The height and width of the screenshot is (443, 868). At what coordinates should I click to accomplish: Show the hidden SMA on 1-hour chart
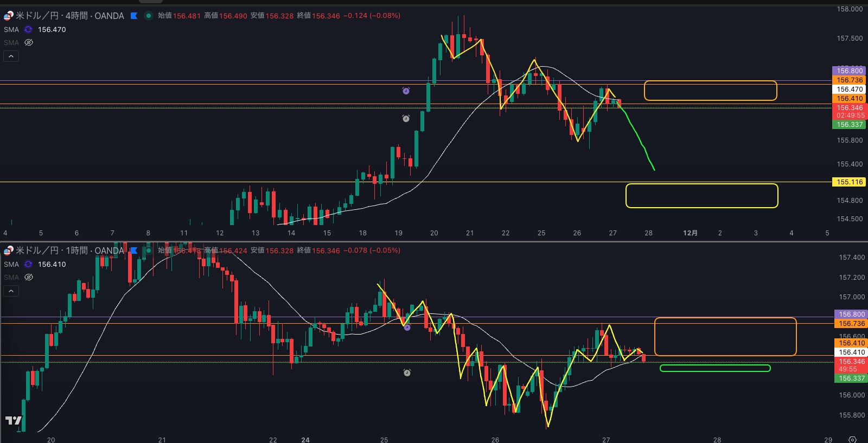point(29,277)
